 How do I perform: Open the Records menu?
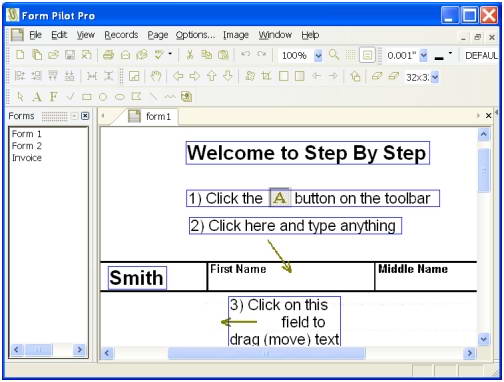click(x=121, y=35)
